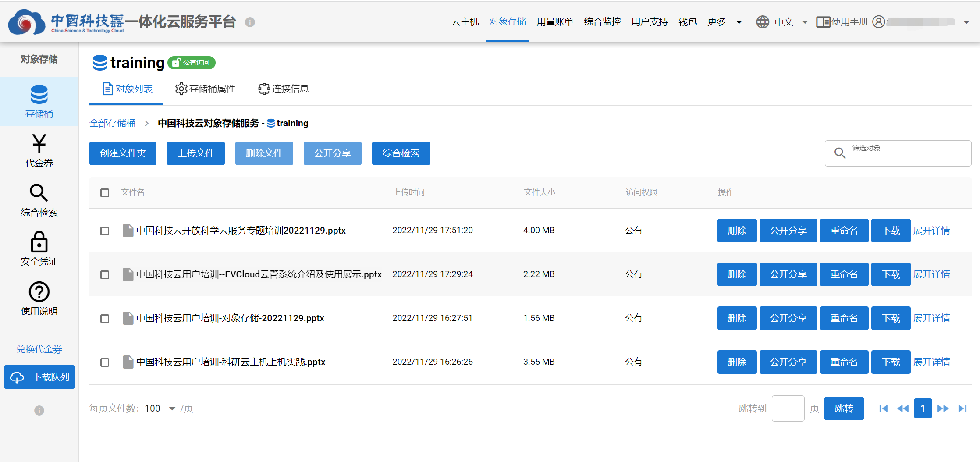This screenshot has height=462, width=980.
Task: Click 删除 for EVCloud云管系统 file
Action: 737,274
